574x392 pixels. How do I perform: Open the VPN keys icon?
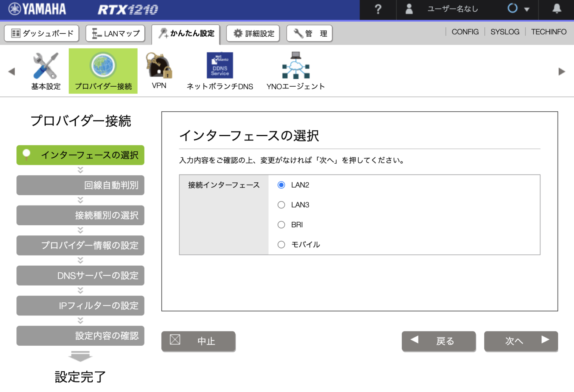click(x=159, y=71)
